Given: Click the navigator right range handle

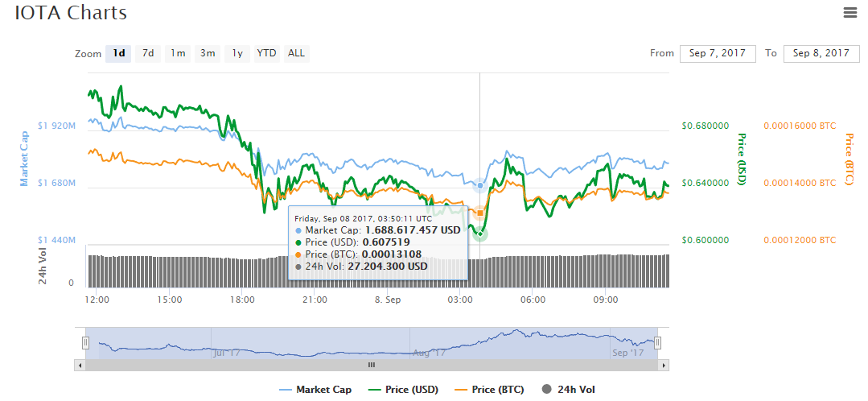Looking at the screenshot, I should pyautogui.click(x=657, y=343).
